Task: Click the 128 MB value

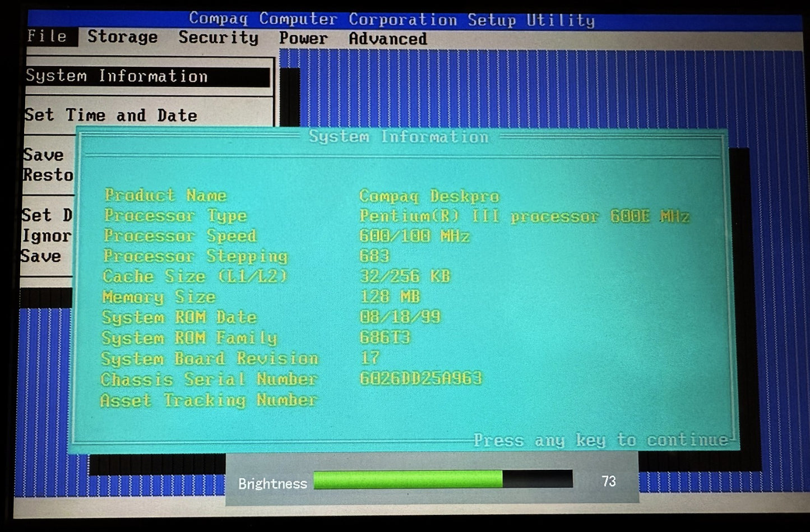Action: pyautogui.click(x=390, y=297)
